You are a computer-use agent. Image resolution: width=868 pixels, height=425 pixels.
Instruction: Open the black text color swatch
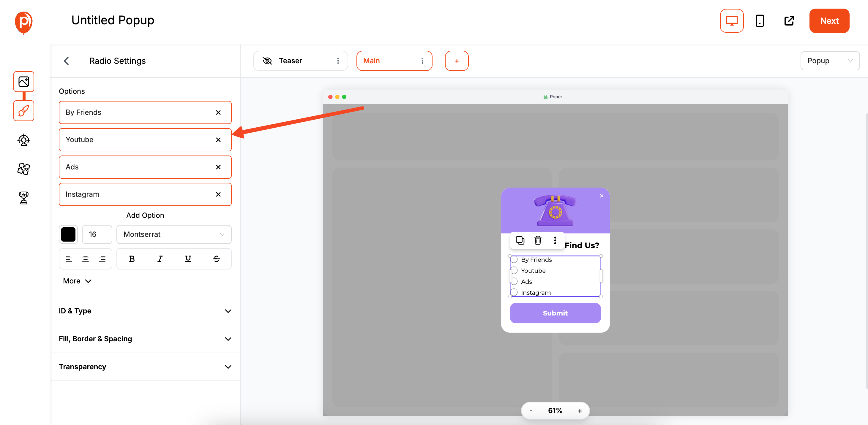coord(68,234)
